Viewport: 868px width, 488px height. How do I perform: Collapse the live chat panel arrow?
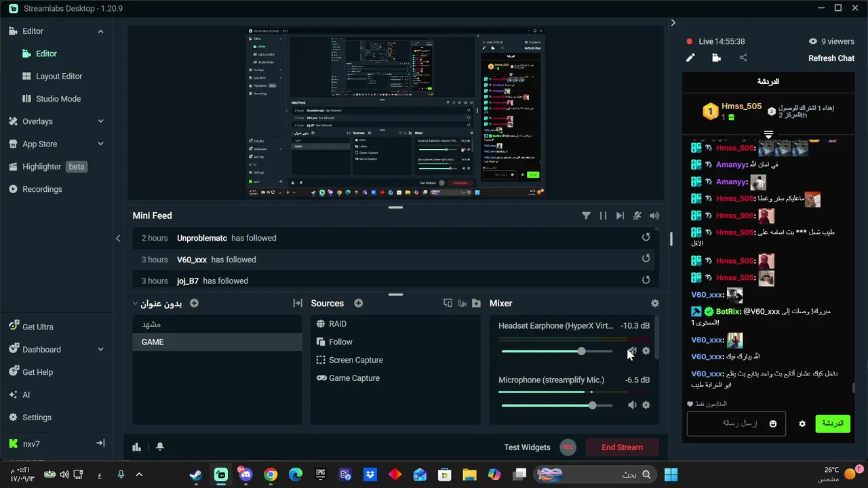673,22
